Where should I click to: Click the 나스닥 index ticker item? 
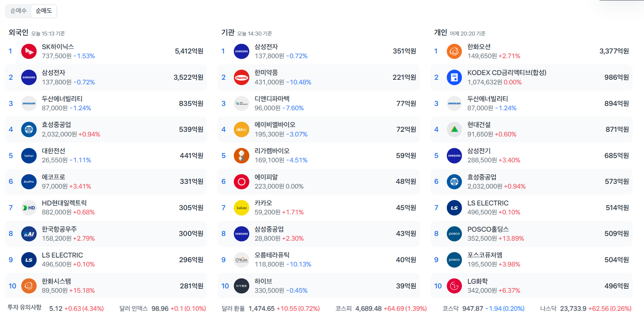(585, 309)
